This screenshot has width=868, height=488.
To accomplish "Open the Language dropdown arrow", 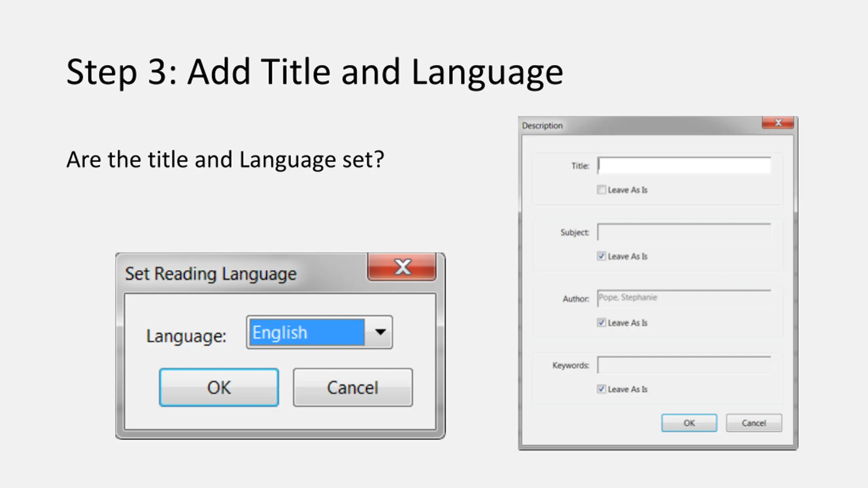I will coord(380,332).
